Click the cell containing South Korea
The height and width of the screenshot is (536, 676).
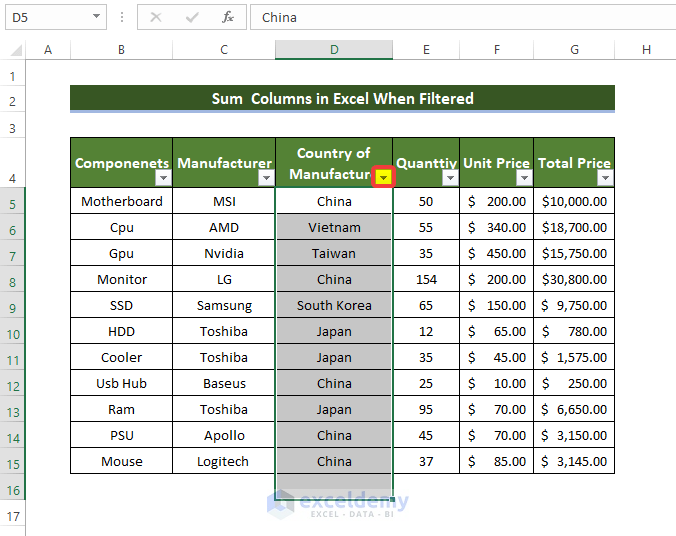334,305
